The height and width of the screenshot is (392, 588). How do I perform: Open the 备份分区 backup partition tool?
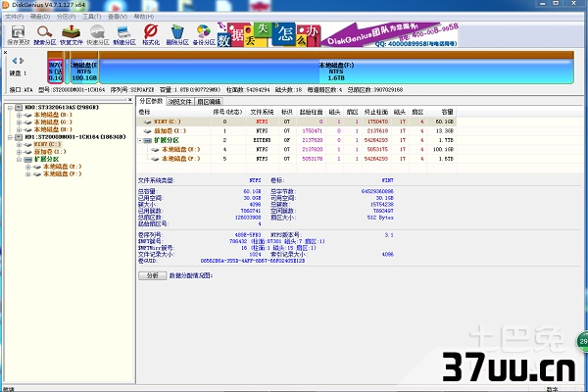(204, 35)
